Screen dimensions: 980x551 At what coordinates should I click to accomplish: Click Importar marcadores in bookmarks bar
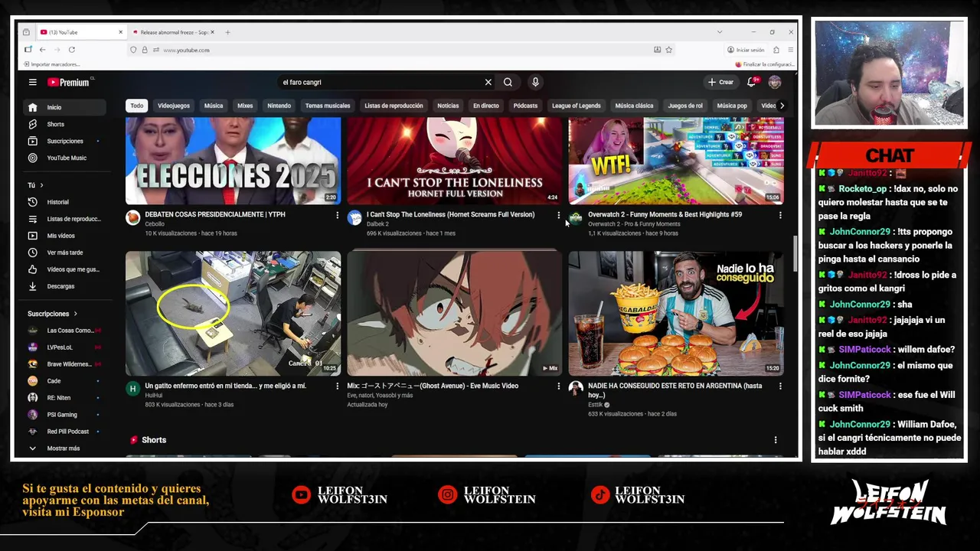coord(51,64)
